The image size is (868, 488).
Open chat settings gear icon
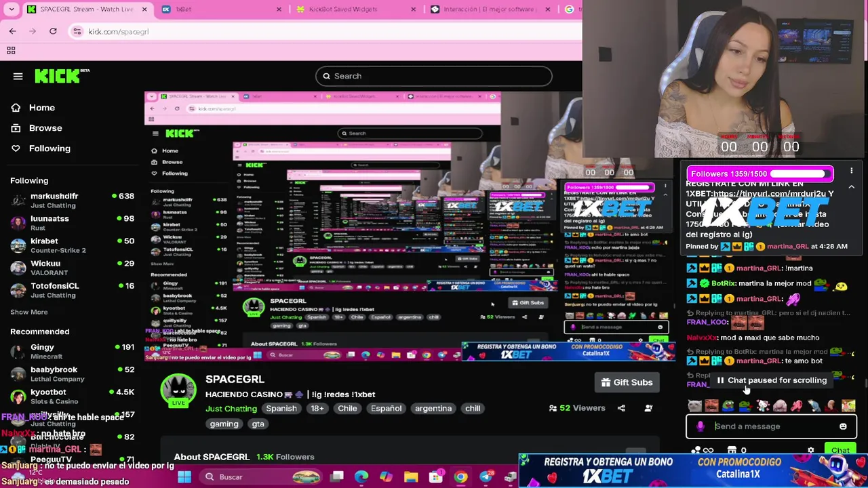[x=811, y=450]
